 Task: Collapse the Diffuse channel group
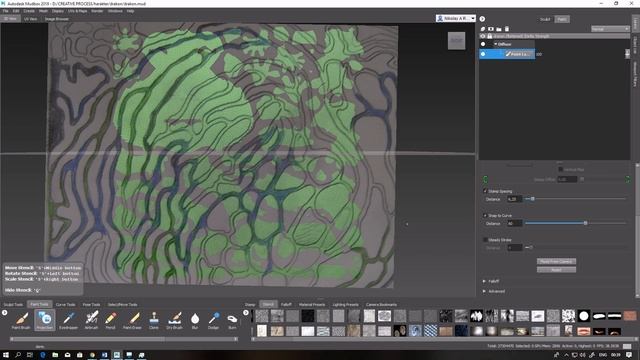[x=496, y=44]
